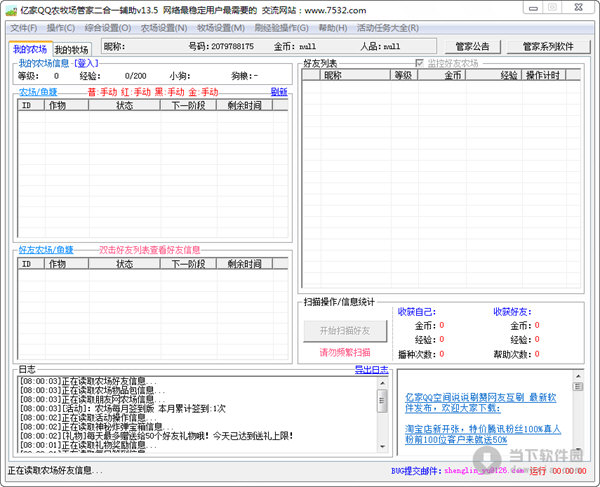Screen dimensions: 600x487
Task: Sort my farm table by 状态 column
Action: click(124, 105)
